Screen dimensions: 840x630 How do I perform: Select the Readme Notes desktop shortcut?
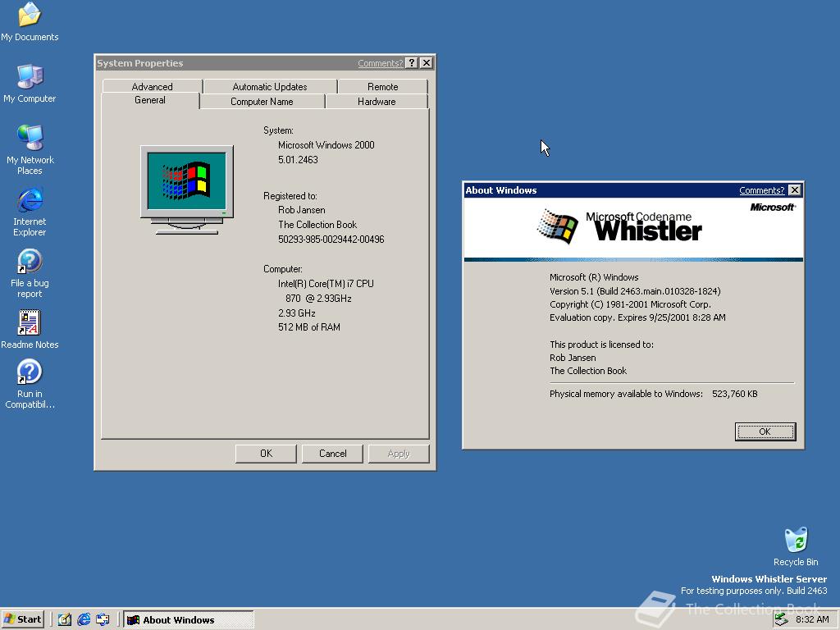30,330
